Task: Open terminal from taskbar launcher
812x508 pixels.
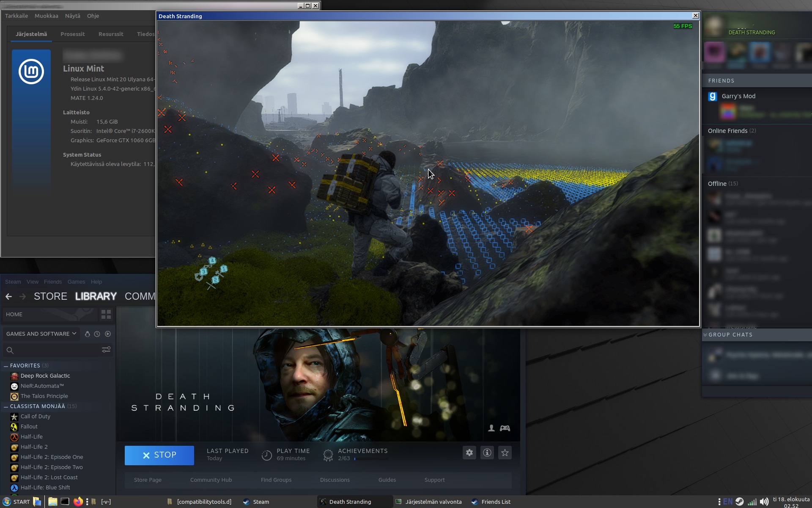Action: [65, 502]
